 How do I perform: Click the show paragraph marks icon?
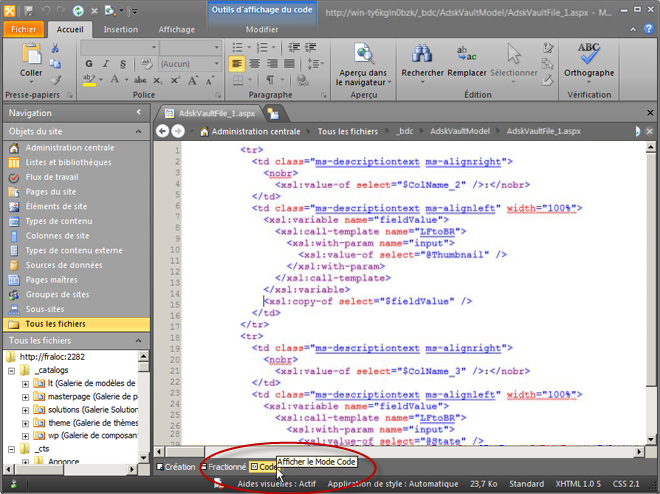(x=270, y=80)
